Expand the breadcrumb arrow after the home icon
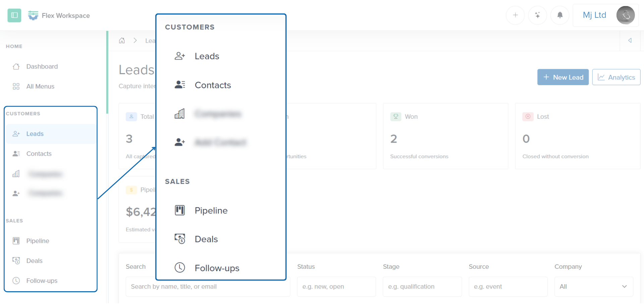The width and height of the screenshot is (644, 306). (x=135, y=40)
